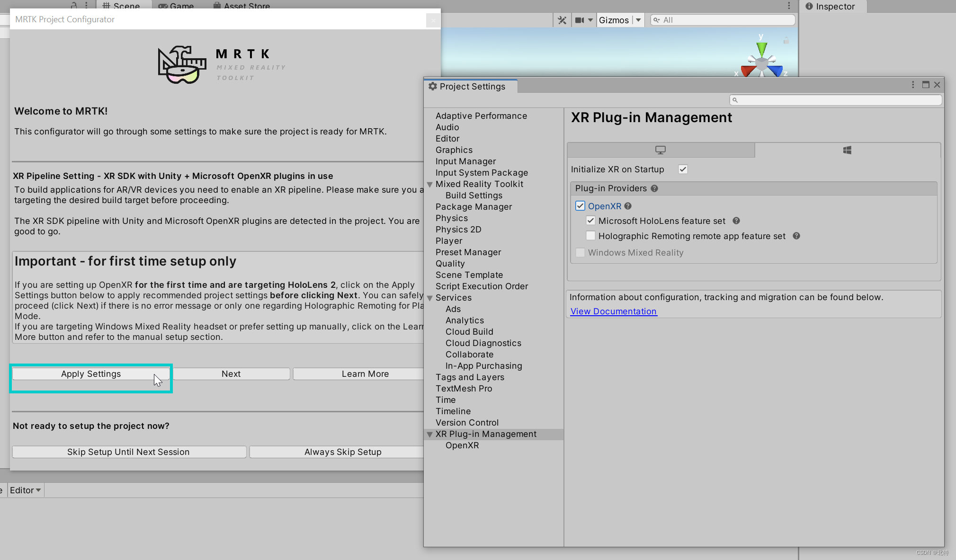956x560 pixels.
Task: Open the Editor dropdown in console bar
Action: click(x=26, y=490)
